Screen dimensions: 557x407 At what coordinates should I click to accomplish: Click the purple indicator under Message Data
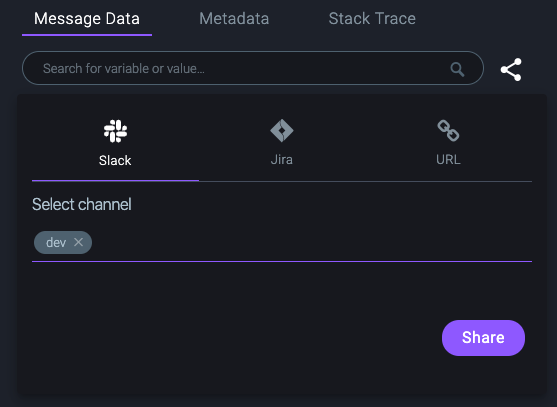pos(87,35)
